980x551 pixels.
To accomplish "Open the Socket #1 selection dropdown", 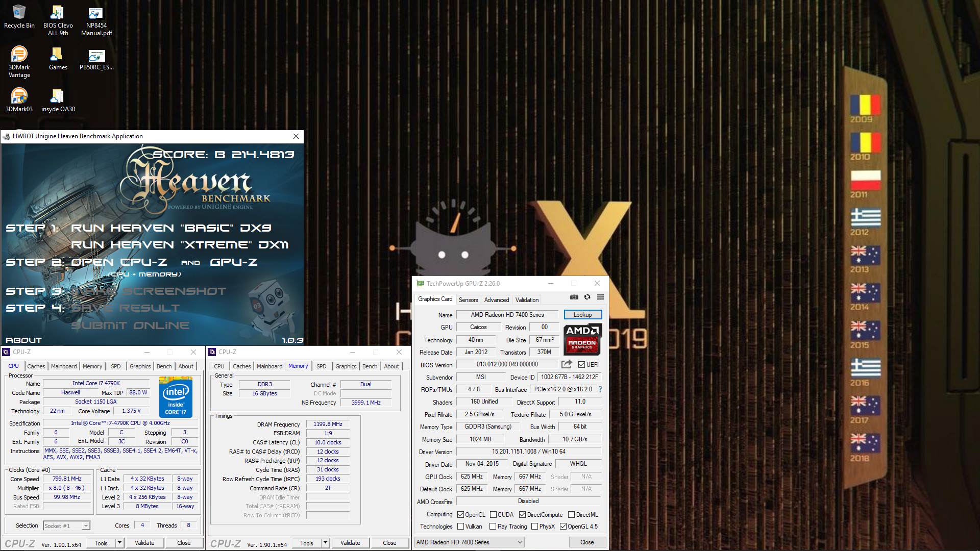I will pyautogui.click(x=66, y=525).
